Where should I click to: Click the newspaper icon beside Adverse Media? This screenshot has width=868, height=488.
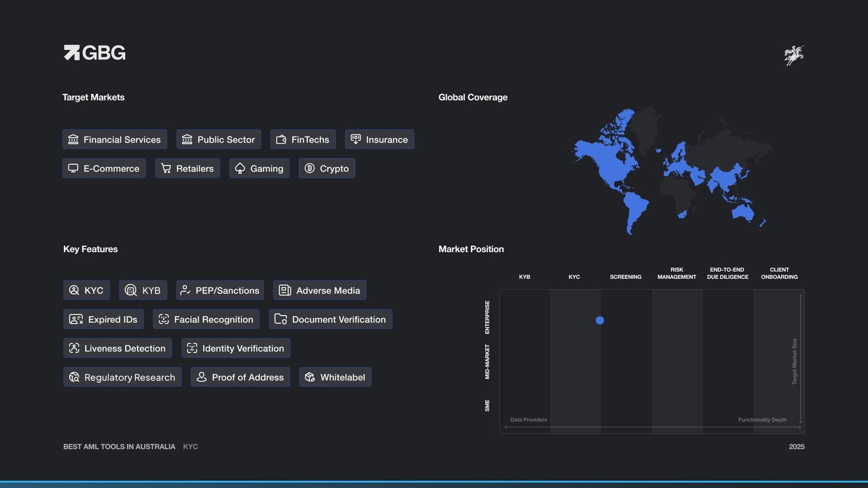(285, 290)
